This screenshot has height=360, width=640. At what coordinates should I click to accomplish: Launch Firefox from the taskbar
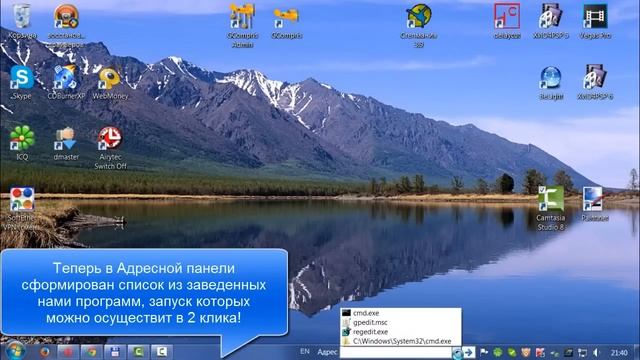click(x=44, y=351)
